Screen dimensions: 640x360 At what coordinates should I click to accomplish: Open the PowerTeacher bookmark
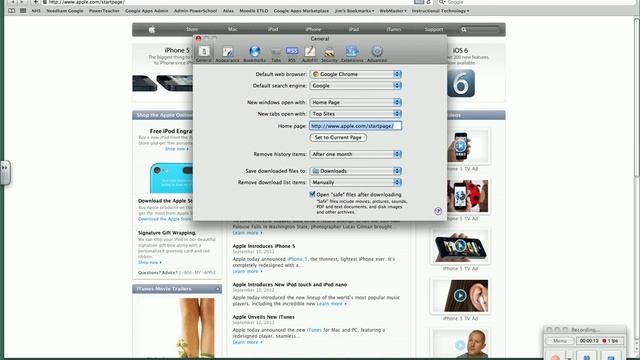pos(104,11)
